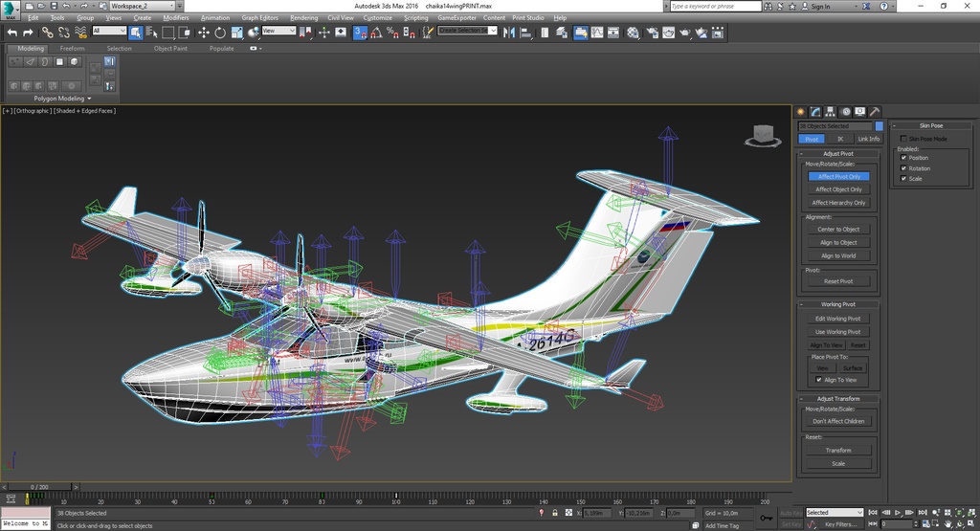This screenshot has height=531, width=980.
Task: Switch to the Freeform ribbon tab
Action: click(x=72, y=48)
